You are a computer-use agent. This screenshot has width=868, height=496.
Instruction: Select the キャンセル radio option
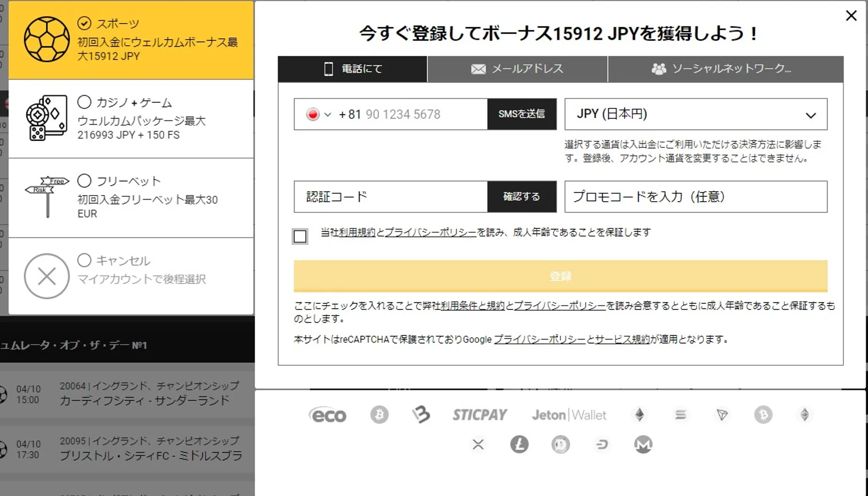click(84, 260)
